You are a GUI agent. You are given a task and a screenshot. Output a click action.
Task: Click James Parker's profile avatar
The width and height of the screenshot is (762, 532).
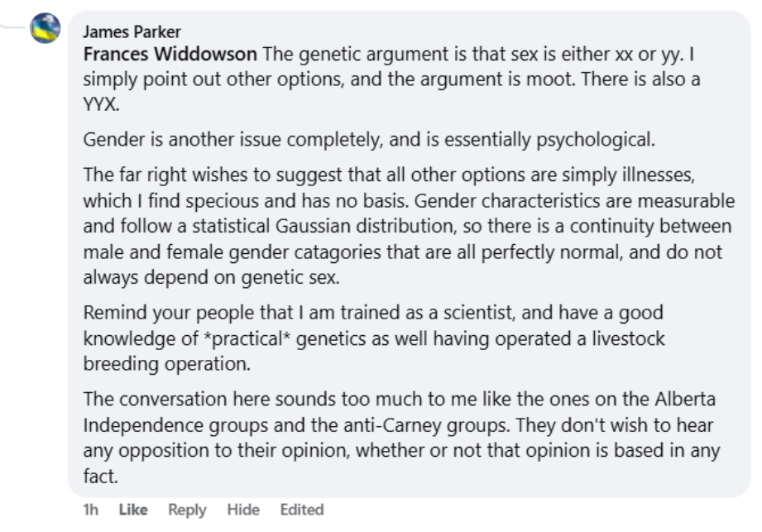45,29
